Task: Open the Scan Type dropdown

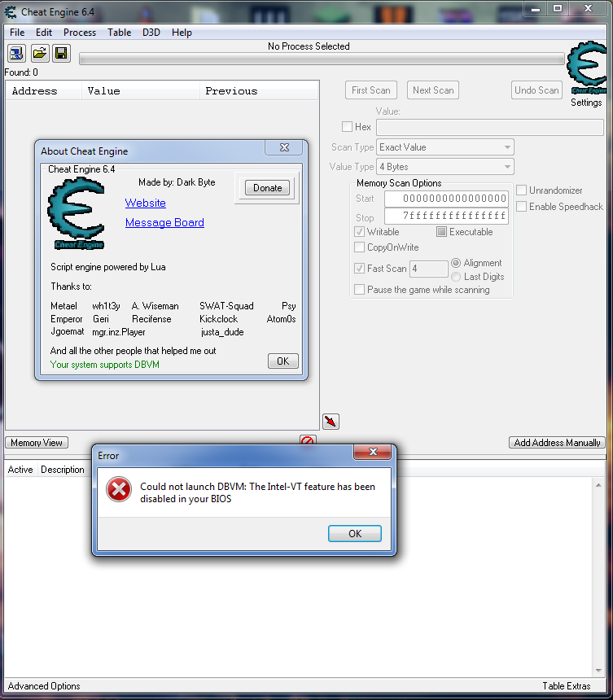Action: pos(445,147)
